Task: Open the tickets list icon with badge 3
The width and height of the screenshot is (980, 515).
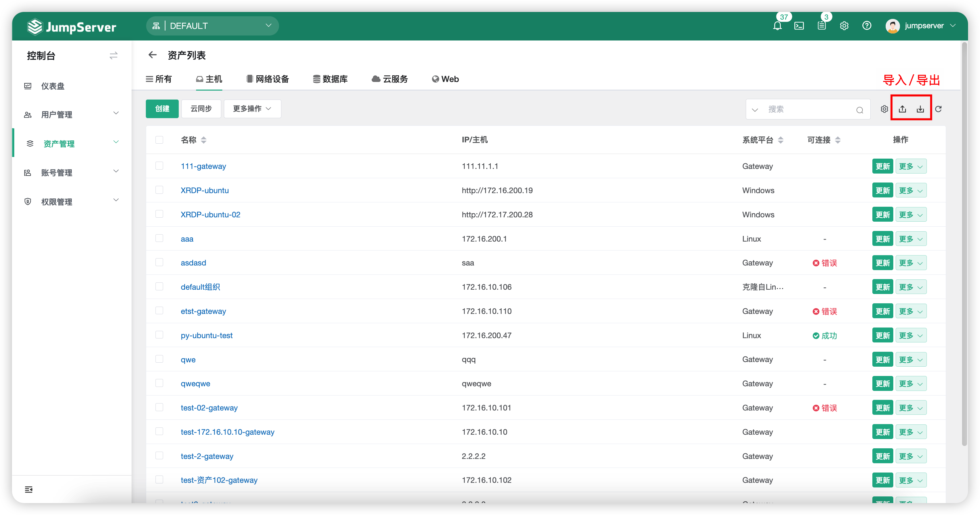Action: coord(822,26)
